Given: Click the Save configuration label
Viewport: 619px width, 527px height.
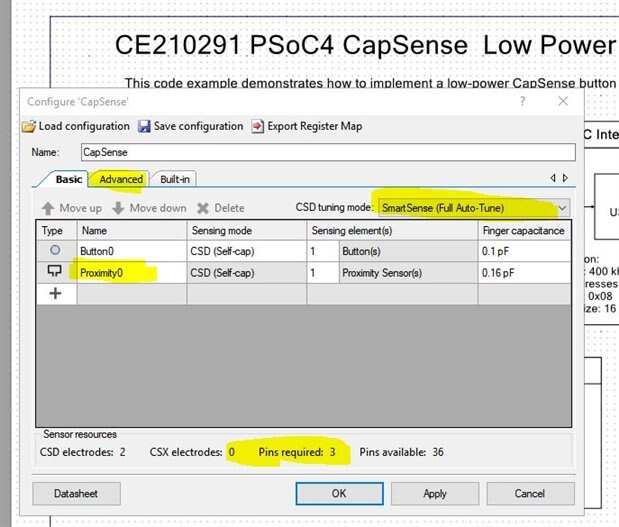Looking at the screenshot, I should click(x=198, y=126).
